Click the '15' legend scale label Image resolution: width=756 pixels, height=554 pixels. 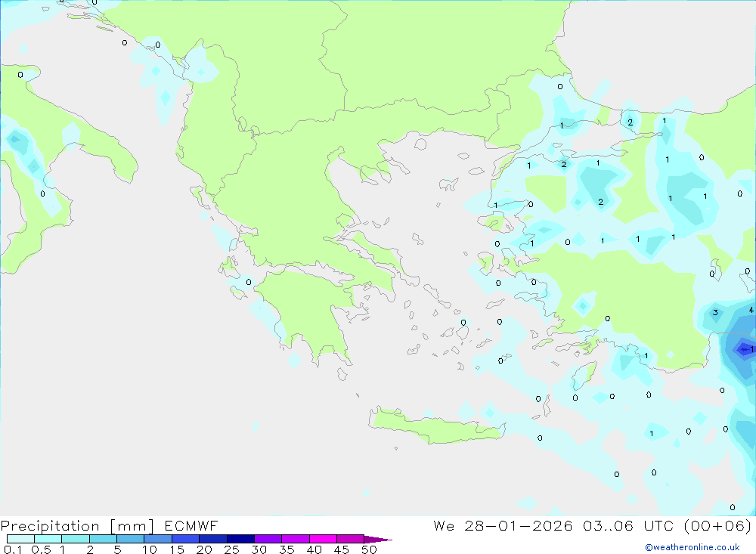coord(177,549)
